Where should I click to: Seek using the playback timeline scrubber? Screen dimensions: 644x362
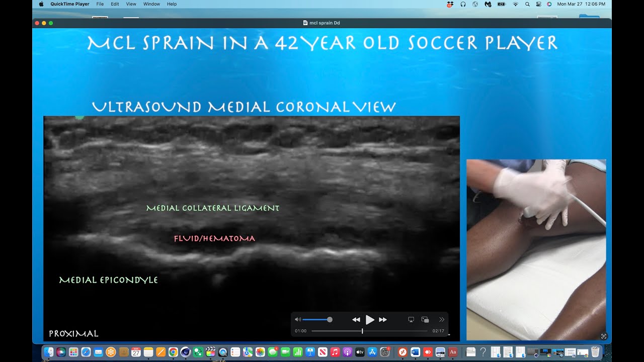click(x=370, y=331)
